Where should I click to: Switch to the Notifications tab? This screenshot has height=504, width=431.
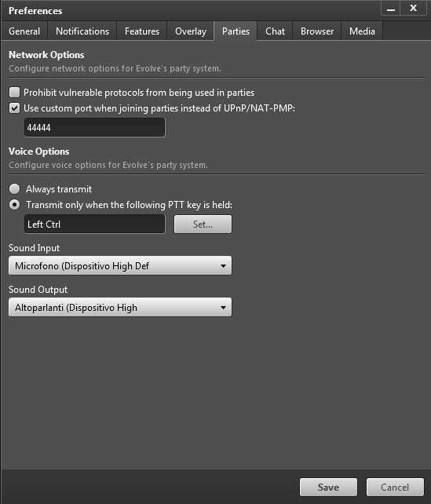tap(82, 31)
